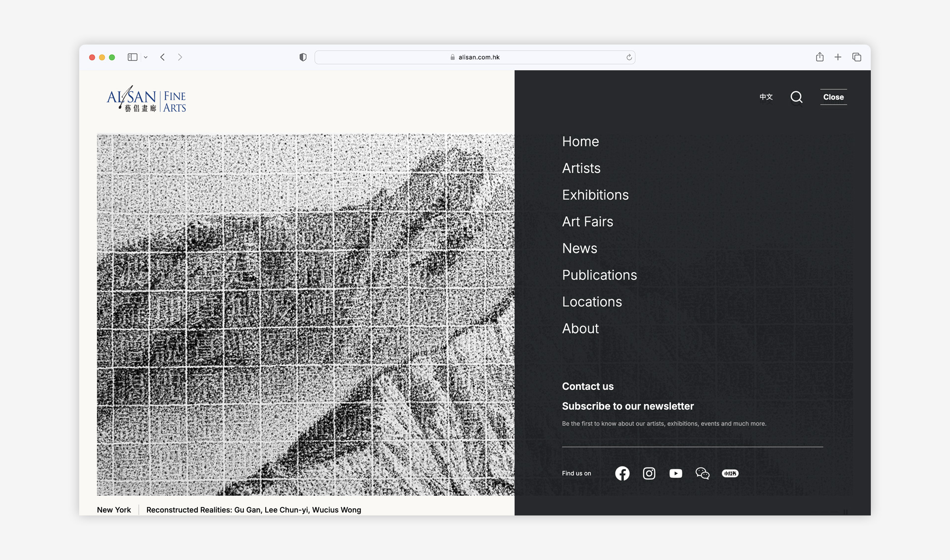Open the Instagram social link
Image resolution: width=950 pixels, height=560 pixels.
649,473
